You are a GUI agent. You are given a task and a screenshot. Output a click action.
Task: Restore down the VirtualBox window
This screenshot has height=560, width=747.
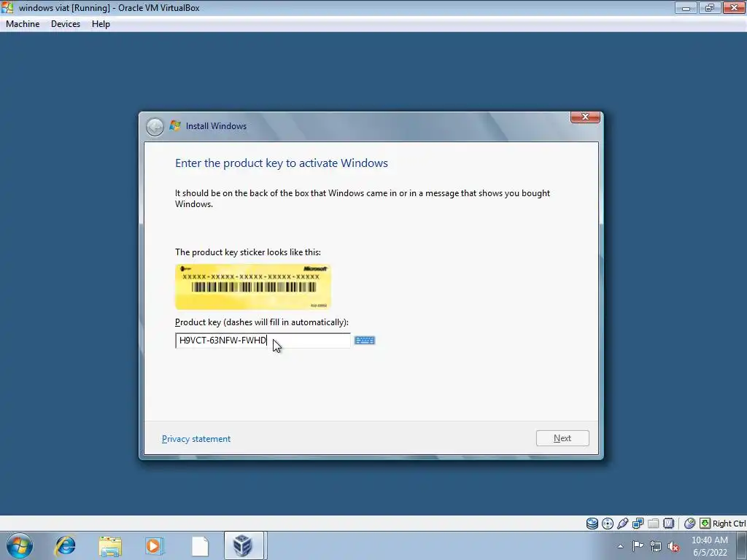[710, 7]
